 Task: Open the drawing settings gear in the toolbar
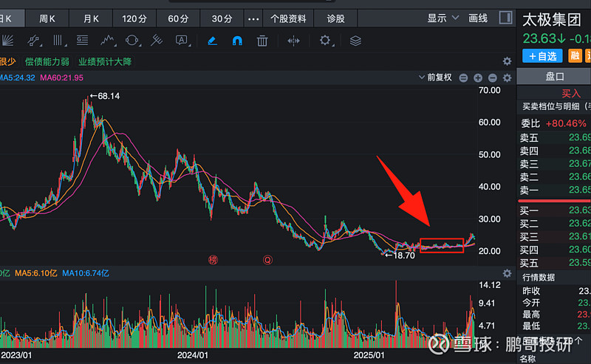coord(326,41)
